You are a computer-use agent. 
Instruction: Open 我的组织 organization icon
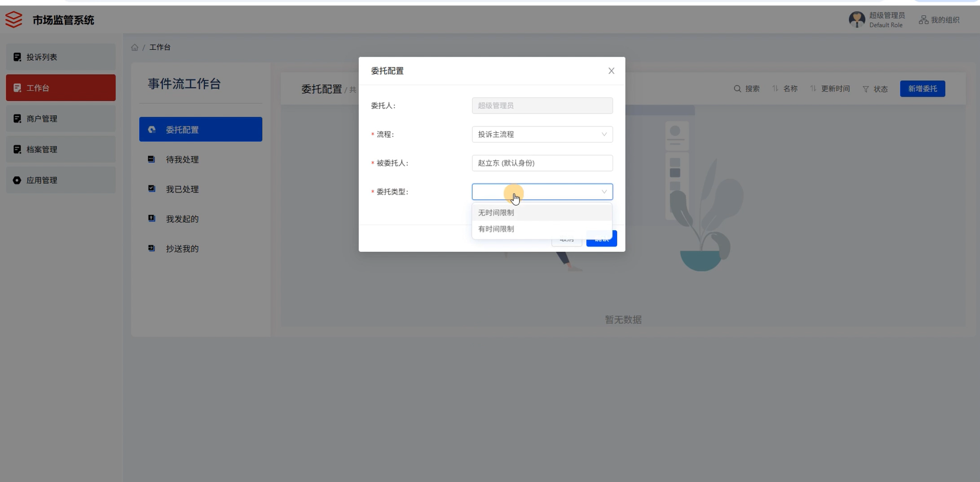click(x=923, y=20)
